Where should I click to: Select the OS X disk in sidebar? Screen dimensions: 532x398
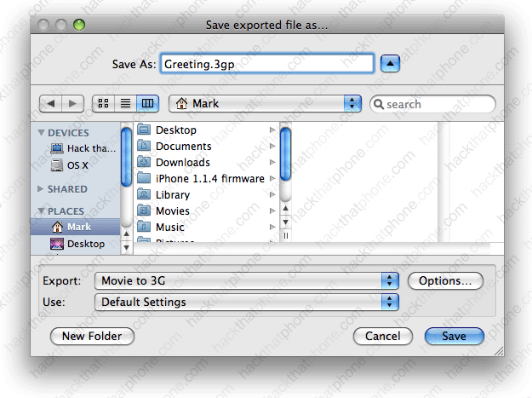coord(77,164)
